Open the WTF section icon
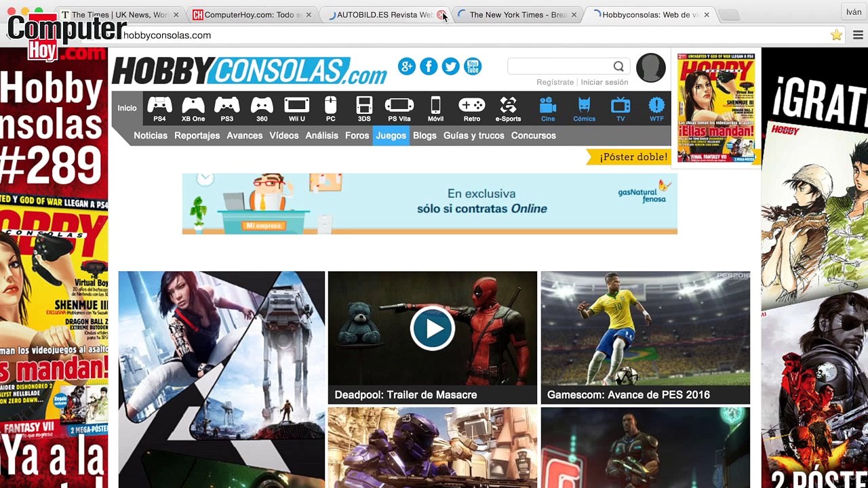The height and width of the screenshot is (488, 868). [x=656, y=108]
